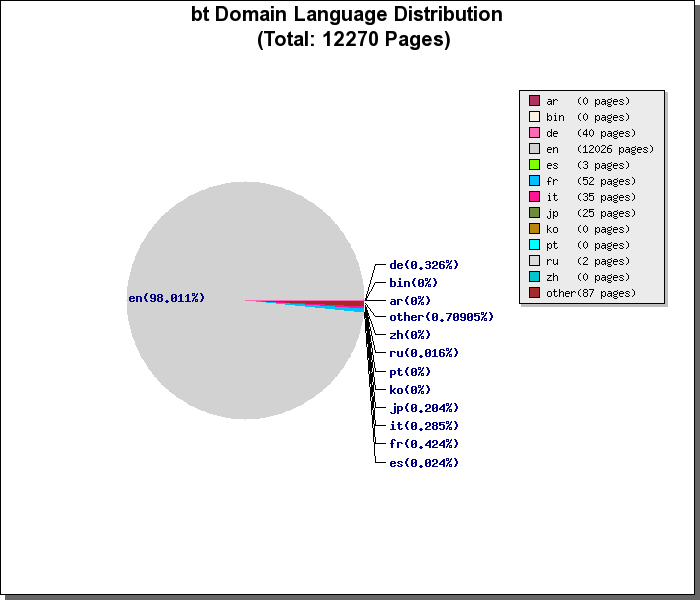Click the ko gold legend swatch
700x600 pixels.
pyautogui.click(x=534, y=229)
